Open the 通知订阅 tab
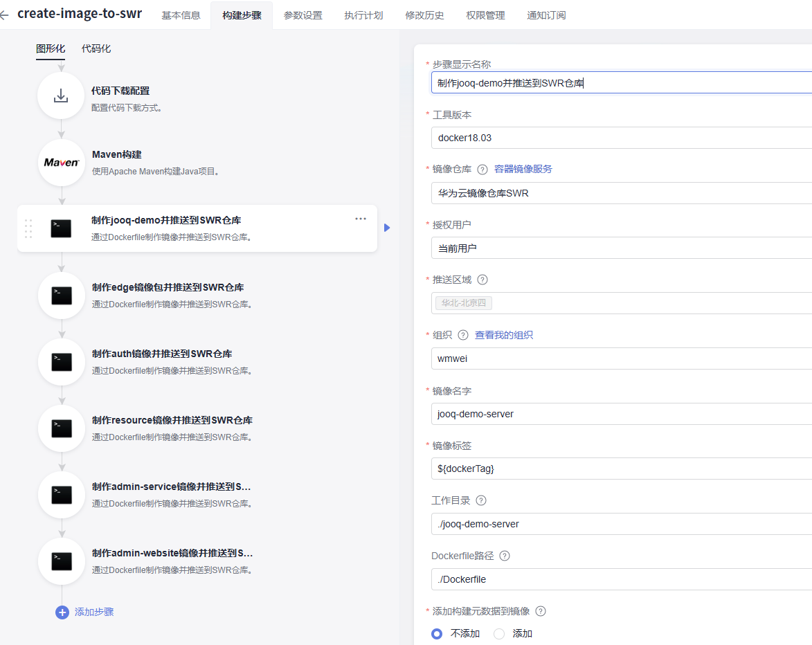This screenshot has height=645, width=812. [x=546, y=15]
